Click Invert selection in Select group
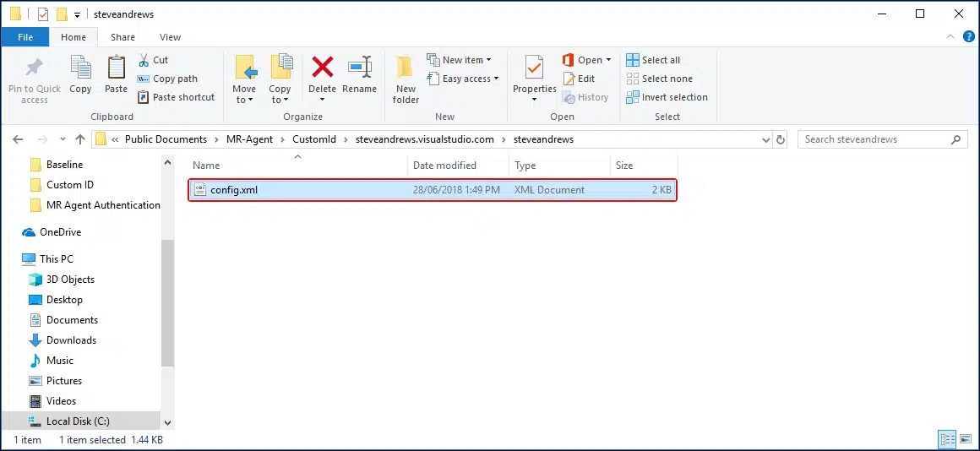980x451 pixels. 667,97
